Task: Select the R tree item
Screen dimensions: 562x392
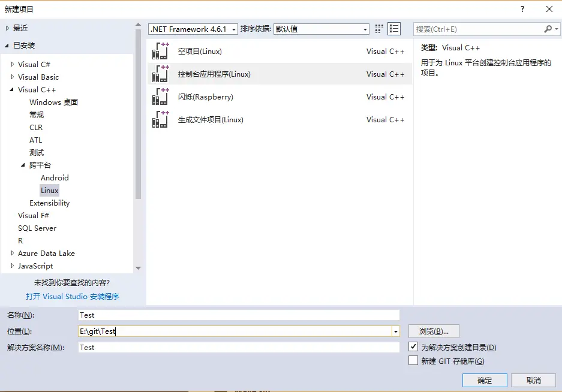Action: tap(20, 240)
